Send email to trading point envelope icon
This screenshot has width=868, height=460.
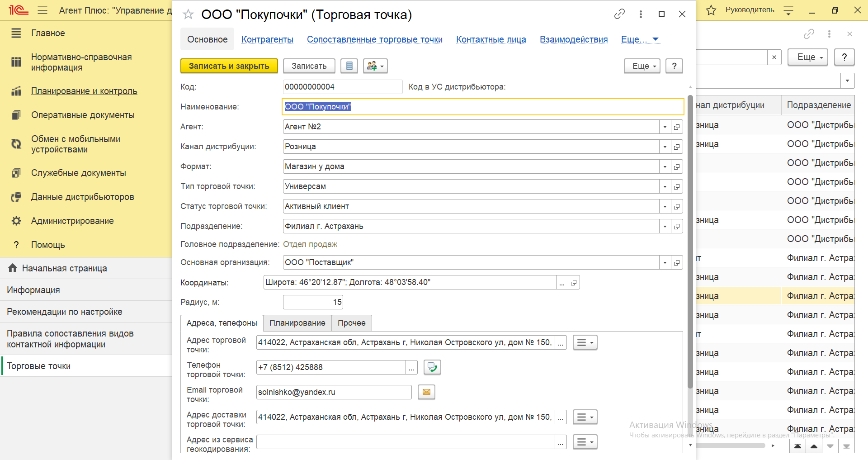click(426, 392)
